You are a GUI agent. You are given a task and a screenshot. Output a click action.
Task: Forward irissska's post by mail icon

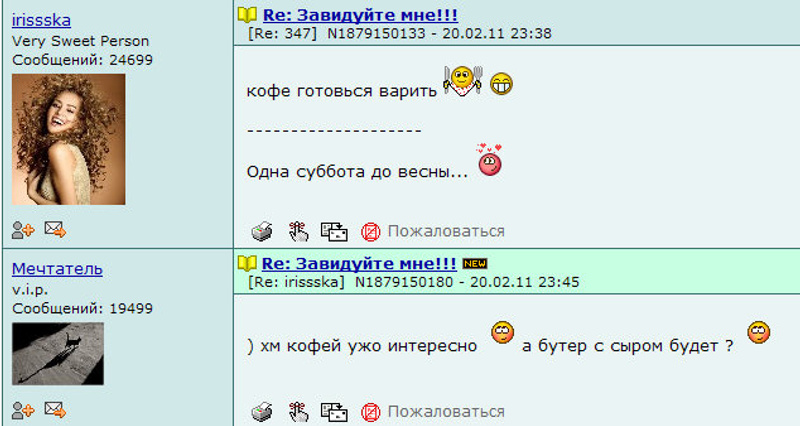pyautogui.click(x=334, y=232)
